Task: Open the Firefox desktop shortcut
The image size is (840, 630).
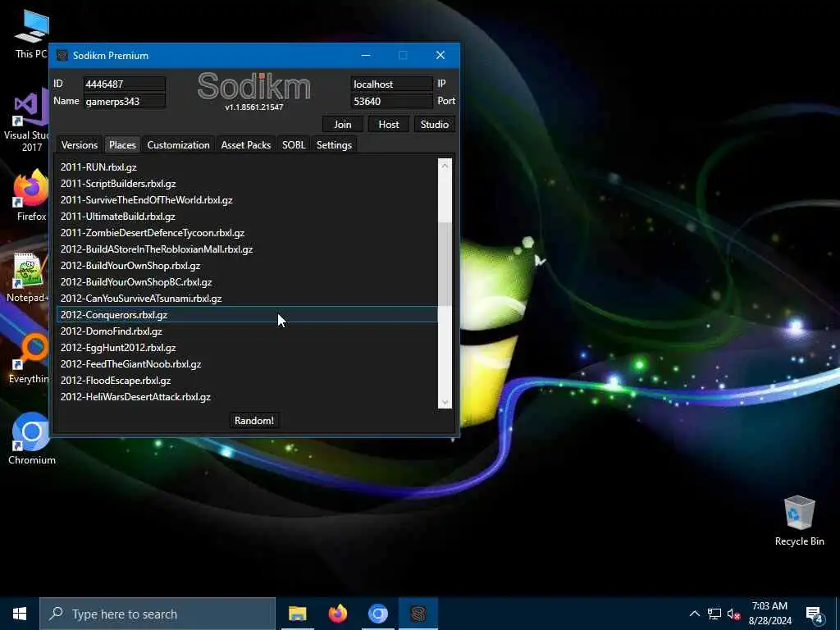Action: point(30,195)
